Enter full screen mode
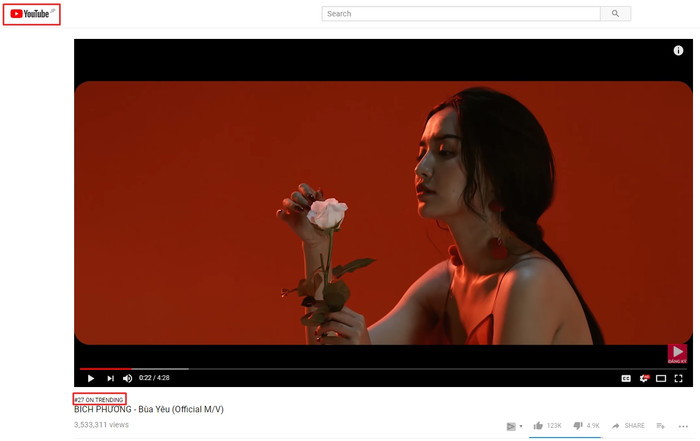Image resolution: width=700 pixels, height=441 pixels. pyautogui.click(x=679, y=379)
